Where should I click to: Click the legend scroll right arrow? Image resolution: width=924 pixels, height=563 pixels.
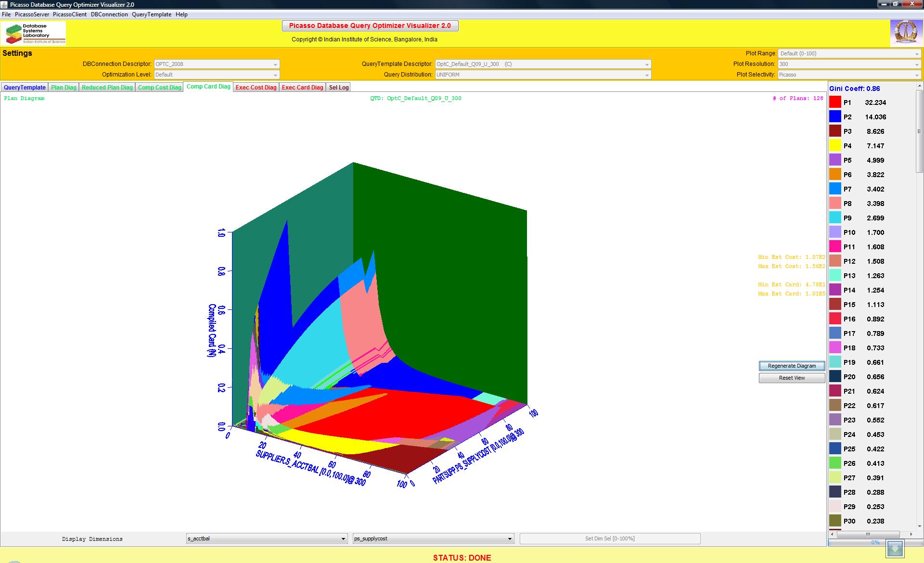click(911, 534)
